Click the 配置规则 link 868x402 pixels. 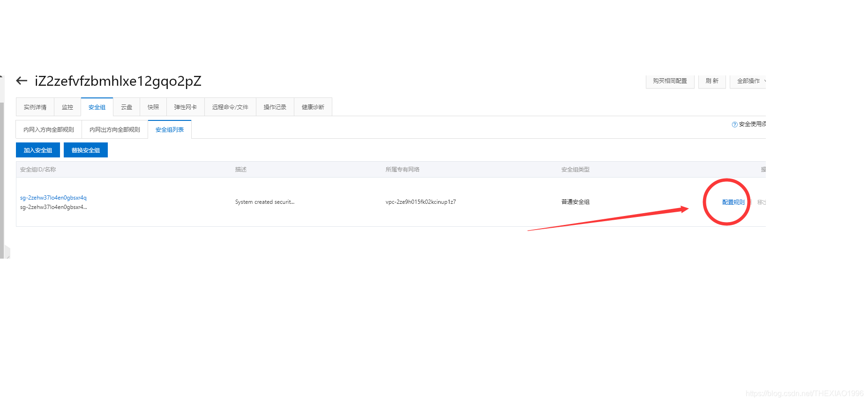[733, 202]
